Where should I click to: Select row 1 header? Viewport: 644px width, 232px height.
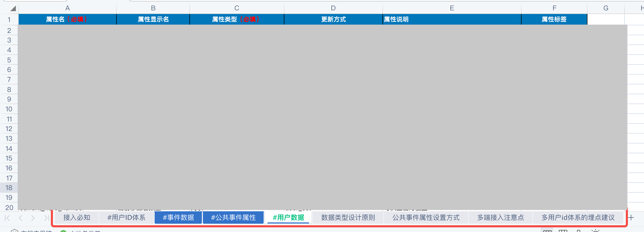pyautogui.click(x=9, y=19)
